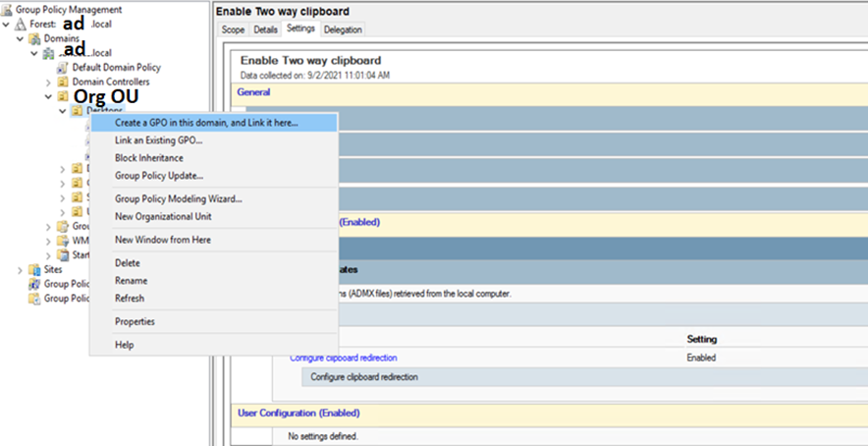868x446 pixels.
Task: Select Link an Existing GPO menu entry
Action: [x=158, y=140]
